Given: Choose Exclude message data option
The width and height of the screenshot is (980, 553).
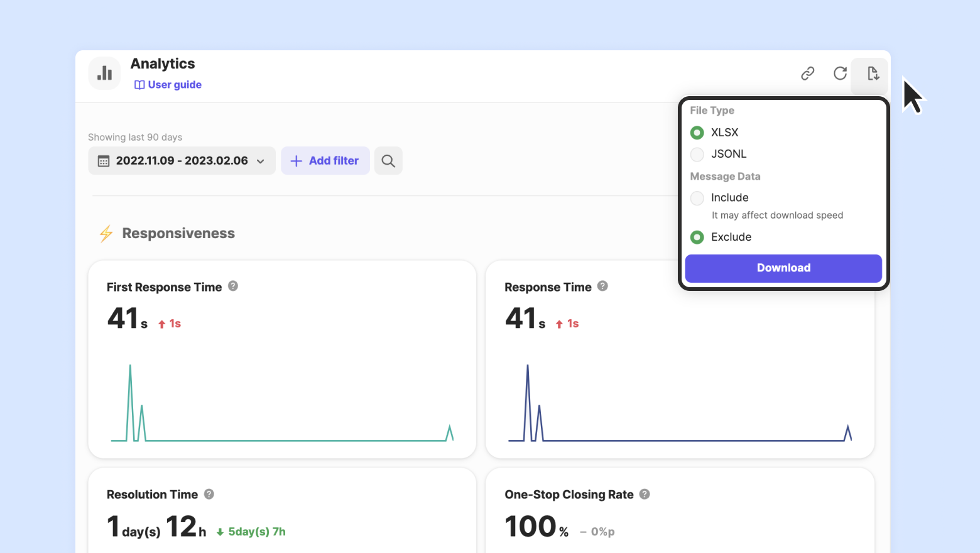Looking at the screenshot, I should pos(697,237).
